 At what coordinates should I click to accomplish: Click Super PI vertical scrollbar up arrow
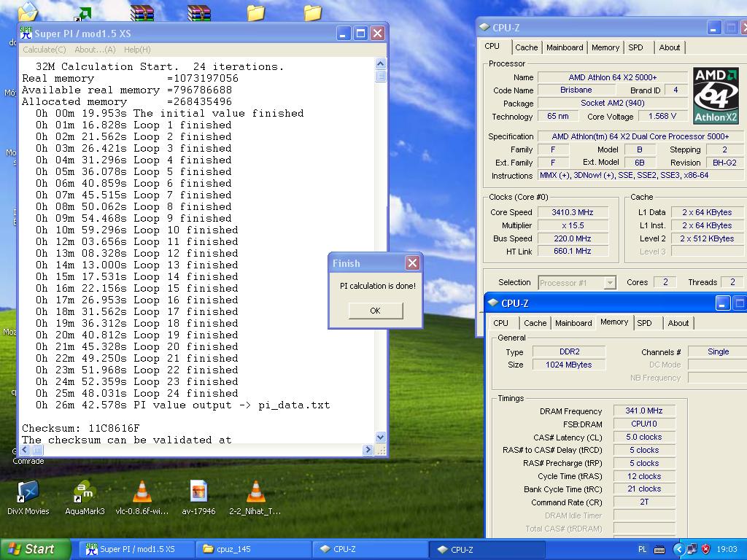380,63
